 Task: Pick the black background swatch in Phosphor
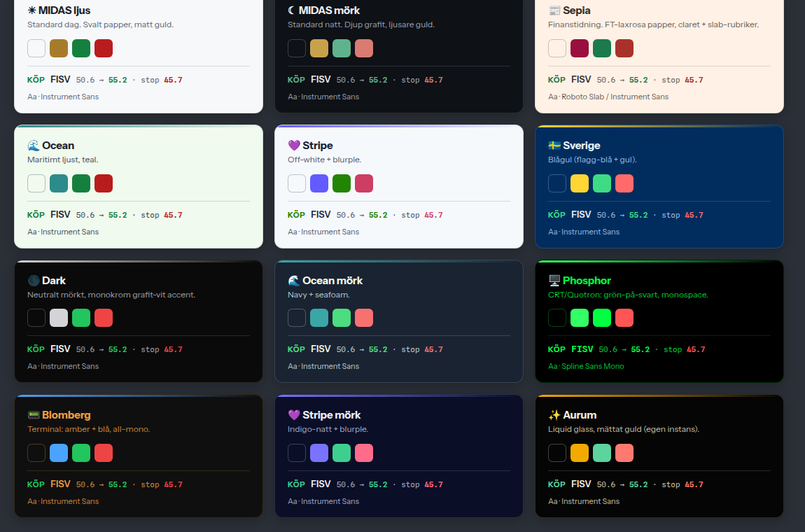[557, 318]
